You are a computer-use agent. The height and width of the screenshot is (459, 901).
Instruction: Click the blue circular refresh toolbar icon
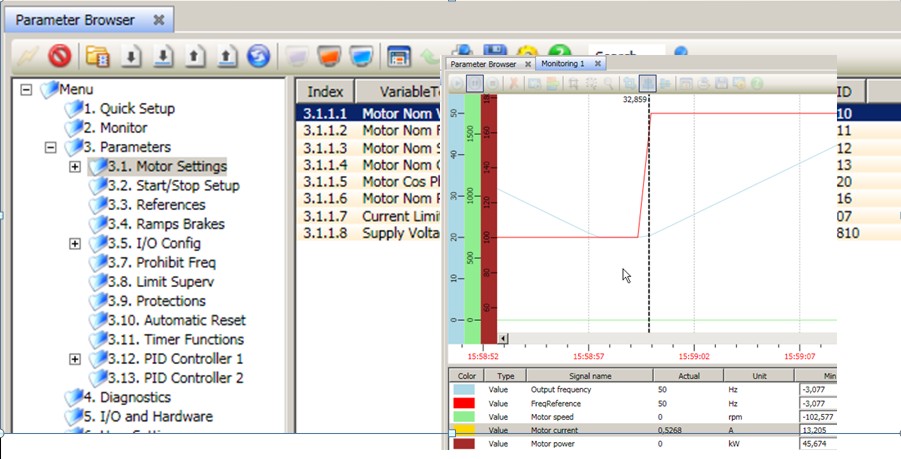tap(259, 56)
